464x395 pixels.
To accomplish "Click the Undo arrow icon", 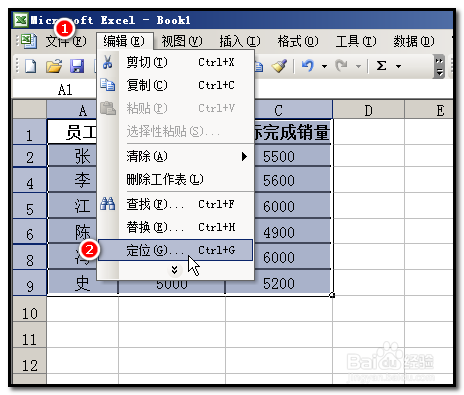I will [307, 66].
